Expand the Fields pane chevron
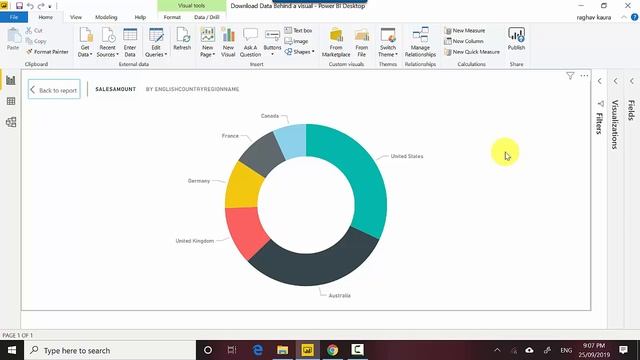640x360 pixels. 631,81
